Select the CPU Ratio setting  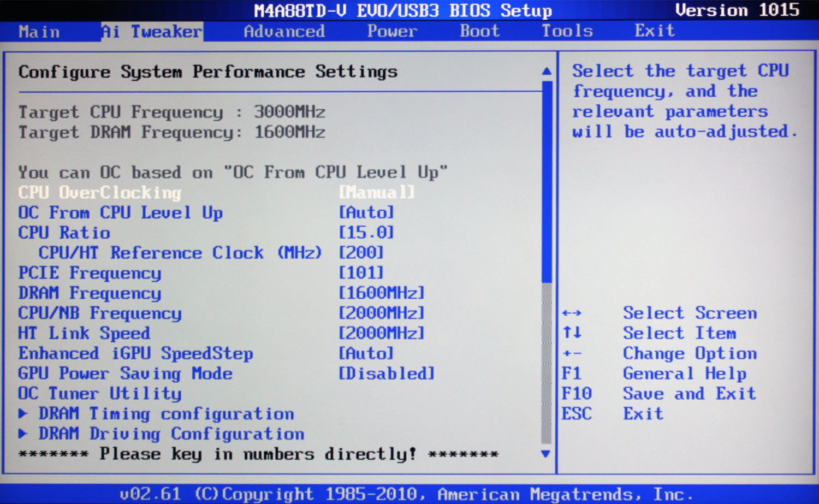click(x=64, y=233)
